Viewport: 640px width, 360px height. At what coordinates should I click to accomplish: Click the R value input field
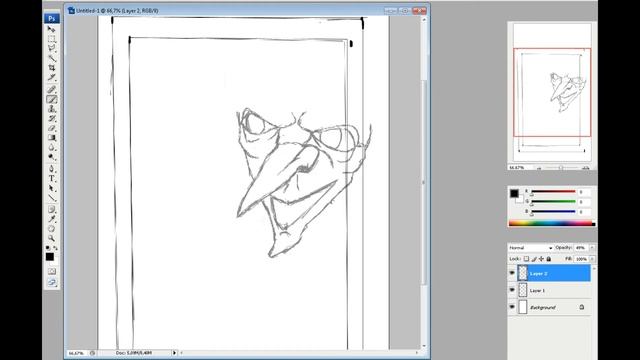tap(584, 191)
